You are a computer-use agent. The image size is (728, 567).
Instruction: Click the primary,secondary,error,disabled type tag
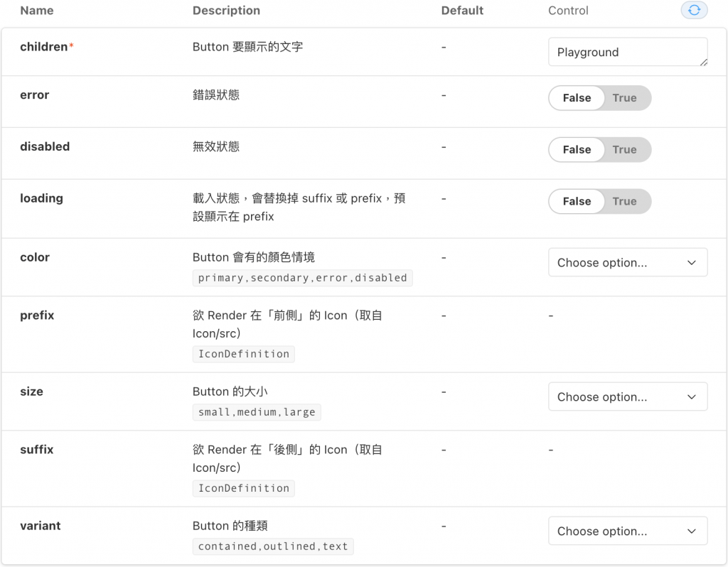click(x=302, y=278)
